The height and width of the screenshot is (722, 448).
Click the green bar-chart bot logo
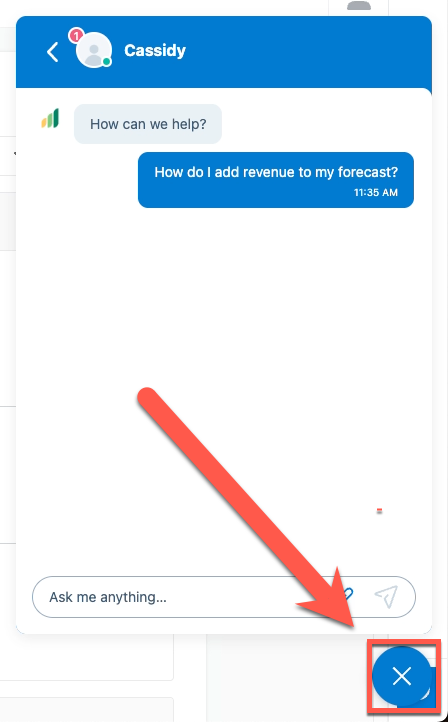[50, 118]
